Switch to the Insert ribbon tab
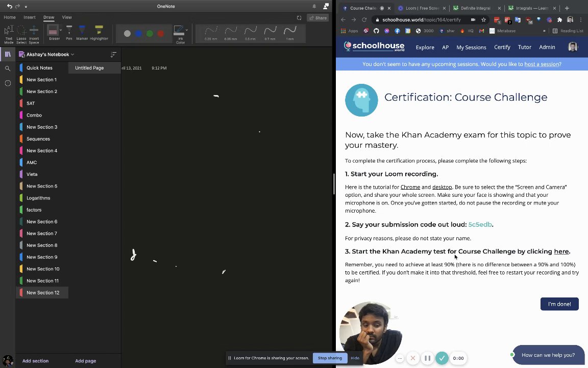This screenshot has width=588, height=368. (30, 17)
